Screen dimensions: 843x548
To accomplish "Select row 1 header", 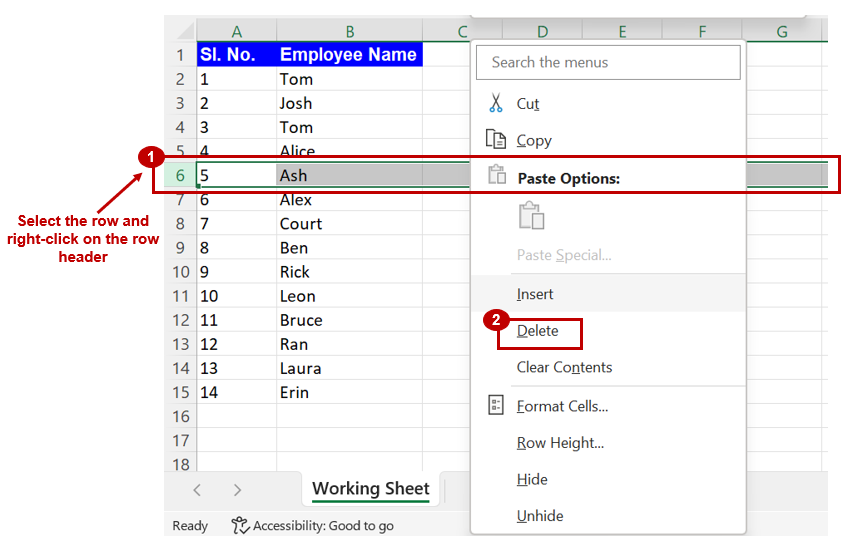I will click(x=180, y=54).
